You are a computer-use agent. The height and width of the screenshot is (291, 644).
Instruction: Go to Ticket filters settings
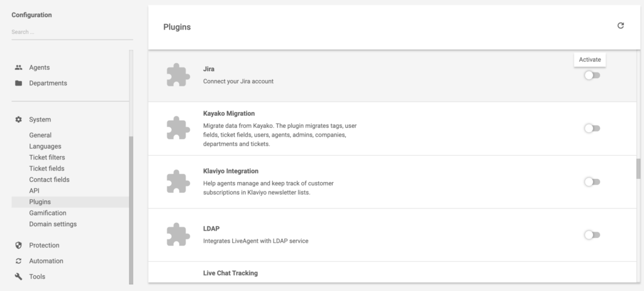47,157
